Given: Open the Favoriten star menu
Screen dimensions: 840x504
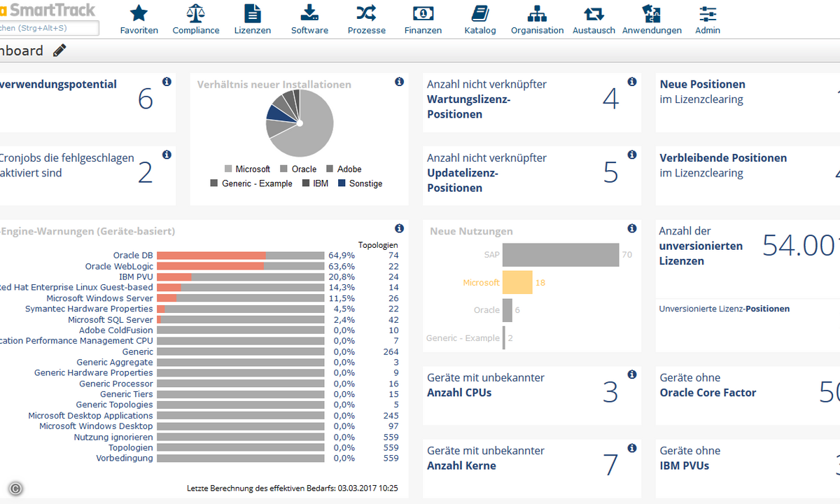Looking at the screenshot, I should point(139,19).
